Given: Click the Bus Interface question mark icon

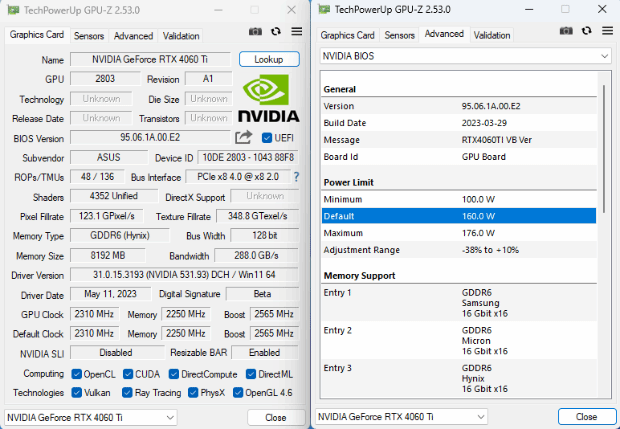Looking at the screenshot, I should pyautogui.click(x=296, y=177).
